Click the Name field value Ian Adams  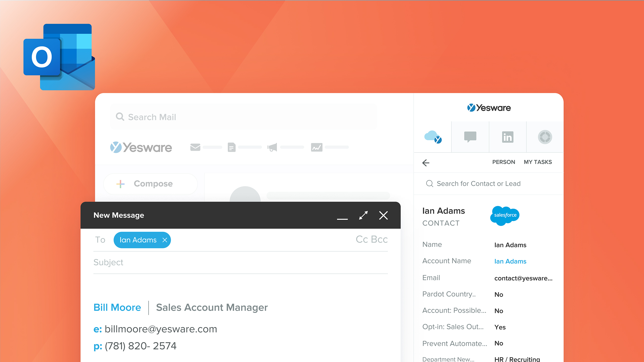(510, 245)
